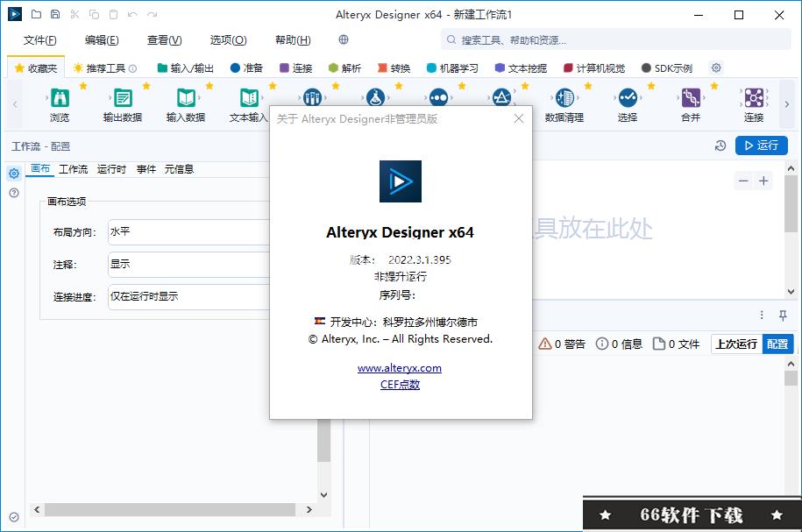This screenshot has width=802, height=532.
Task: Open the 布局方向 dropdown showing 水平
Action: click(189, 232)
